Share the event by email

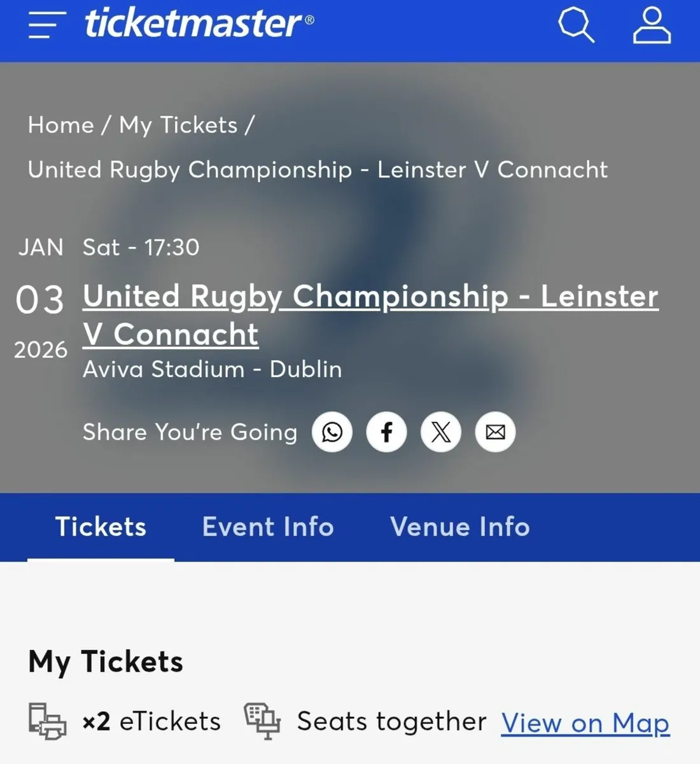click(494, 432)
